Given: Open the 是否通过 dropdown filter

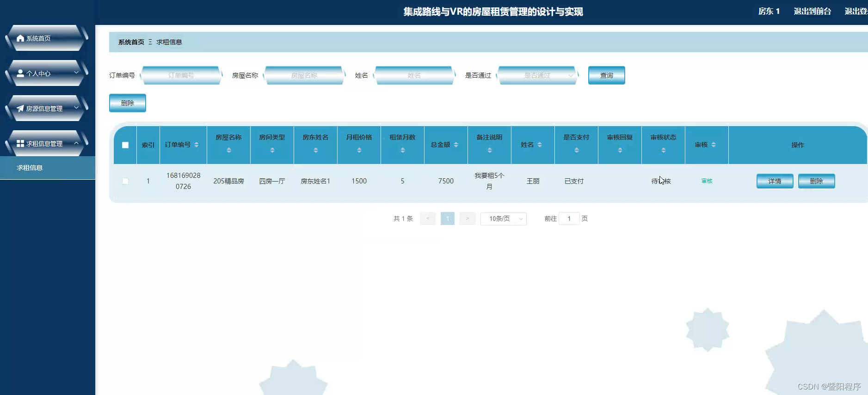Looking at the screenshot, I should [537, 75].
